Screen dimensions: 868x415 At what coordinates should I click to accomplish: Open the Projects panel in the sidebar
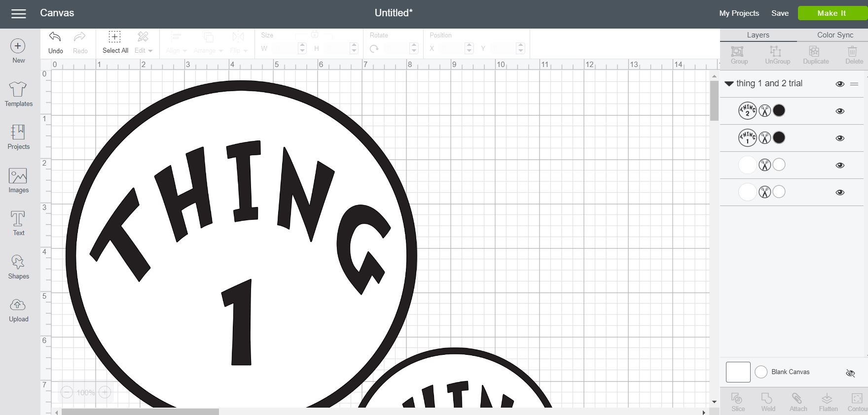point(18,137)
